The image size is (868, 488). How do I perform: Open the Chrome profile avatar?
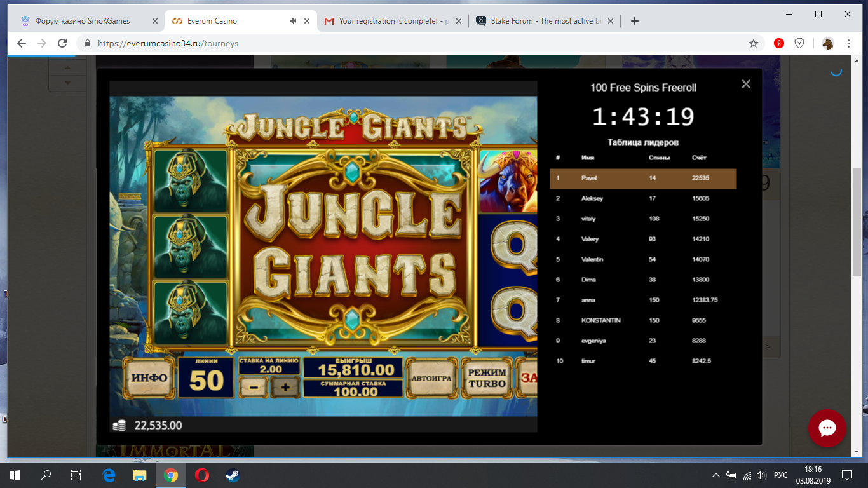pos(827,43)
